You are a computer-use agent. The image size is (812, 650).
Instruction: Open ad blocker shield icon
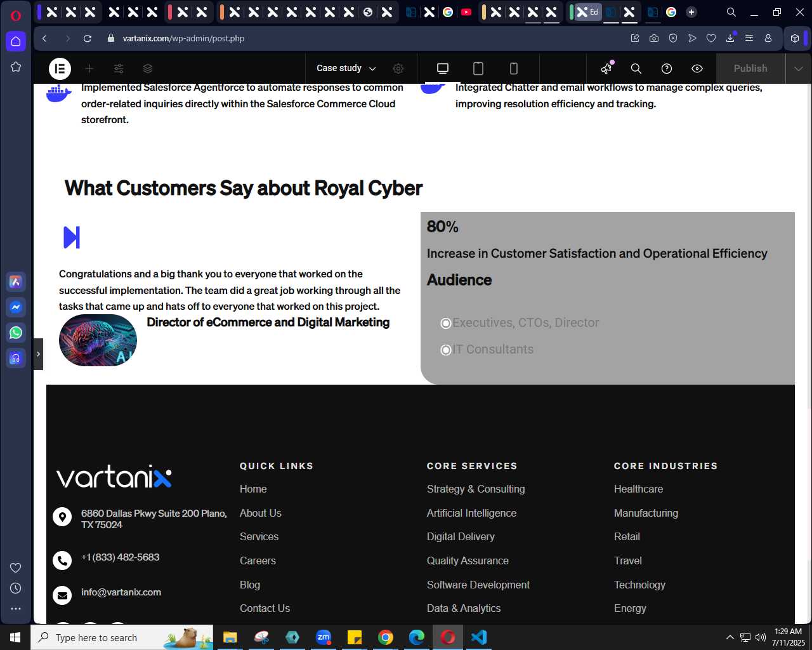pos(673,39)
